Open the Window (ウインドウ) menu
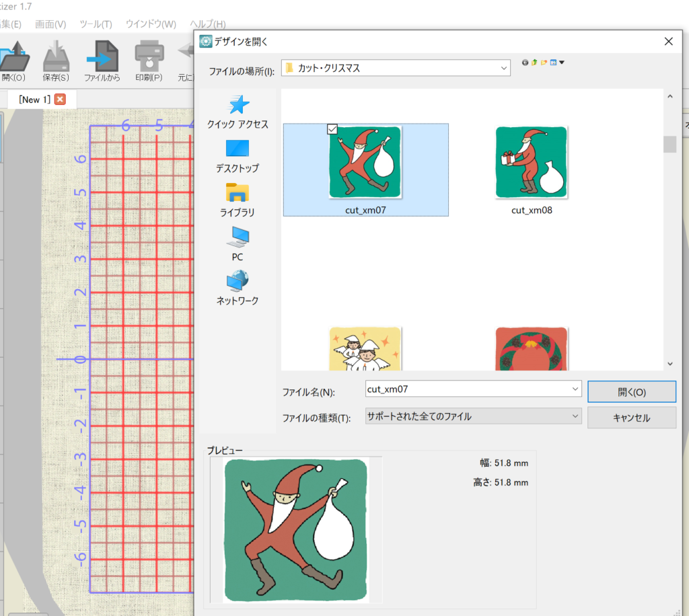The image size is (689, 616). [151, 24]
